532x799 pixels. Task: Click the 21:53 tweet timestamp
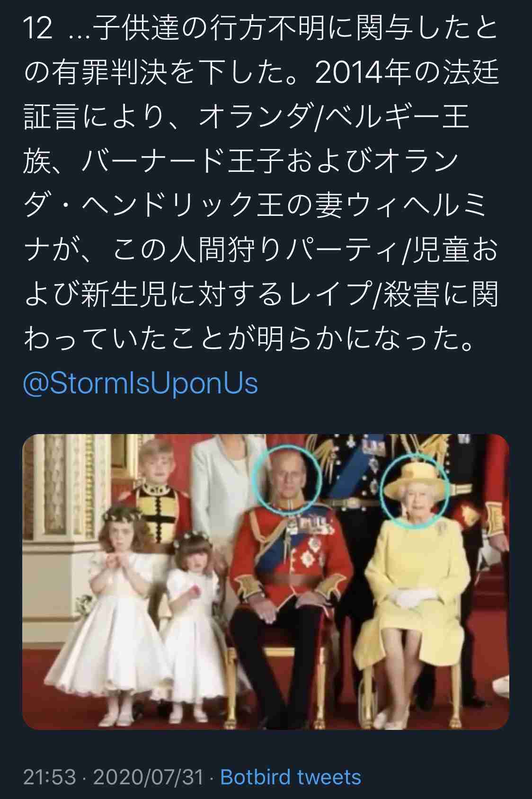click(50, 777)
